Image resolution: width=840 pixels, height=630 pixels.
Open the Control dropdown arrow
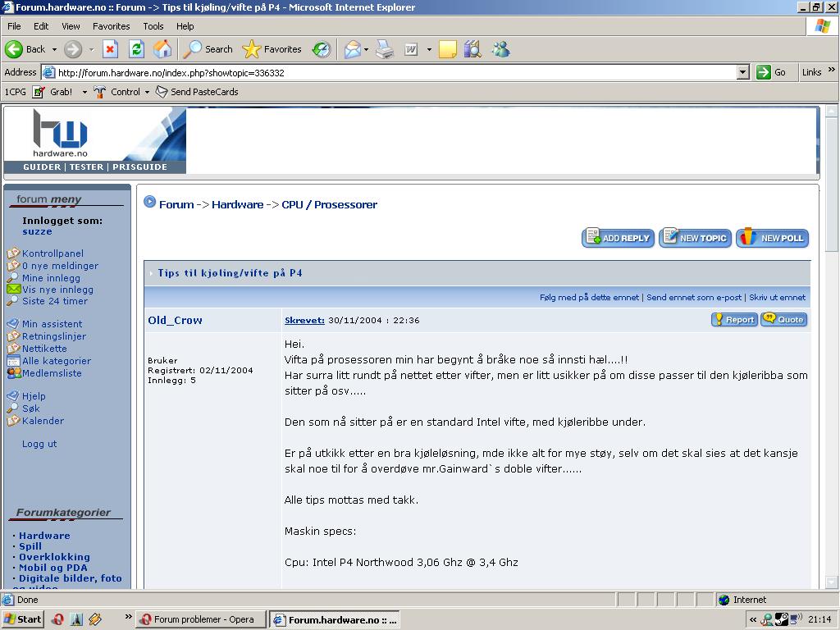[148, 92]
